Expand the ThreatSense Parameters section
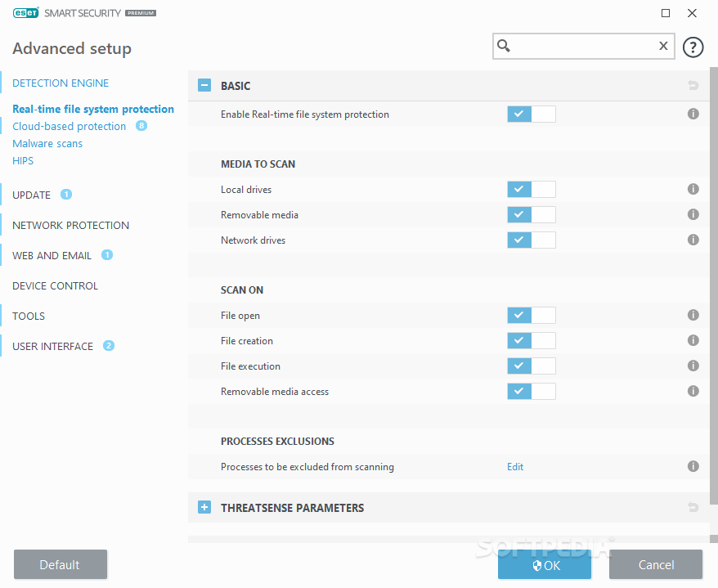Viewport: 718px width, 588px height. 204,507
